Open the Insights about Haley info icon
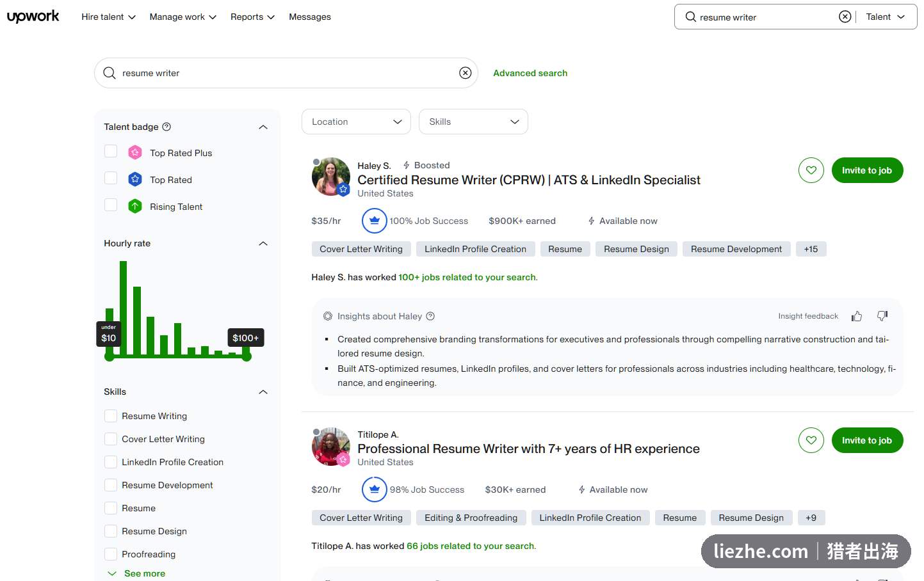Screen dimensions: 924x581 point(430,316)
